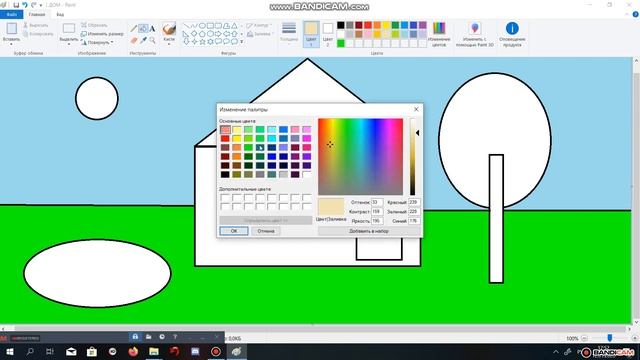Expand the Rotate (Повернуть) dropdown
Image resolution: width=640 pixels, height=360 pixels.
pos(97,42)
